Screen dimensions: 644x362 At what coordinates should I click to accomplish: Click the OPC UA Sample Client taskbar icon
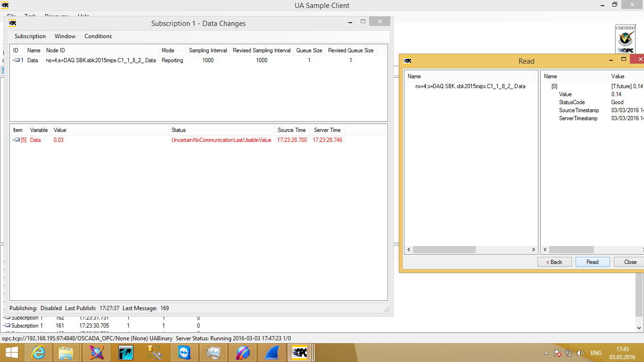point(300,353)
